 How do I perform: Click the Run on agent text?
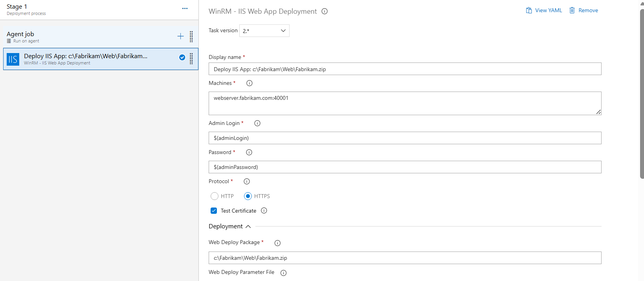point(26,41)
